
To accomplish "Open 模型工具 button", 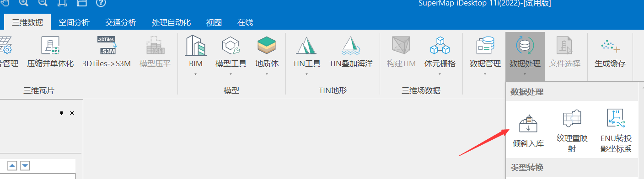I will coord(231,52).
